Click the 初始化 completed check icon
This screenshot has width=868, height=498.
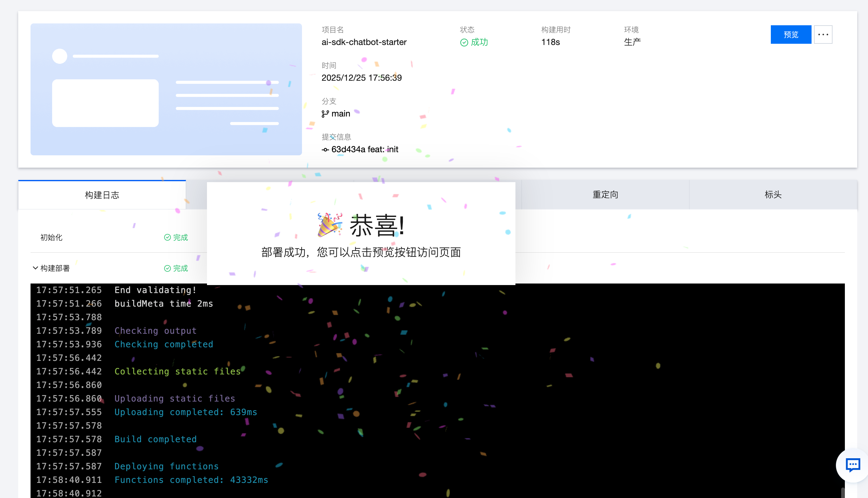click(167, 237)
